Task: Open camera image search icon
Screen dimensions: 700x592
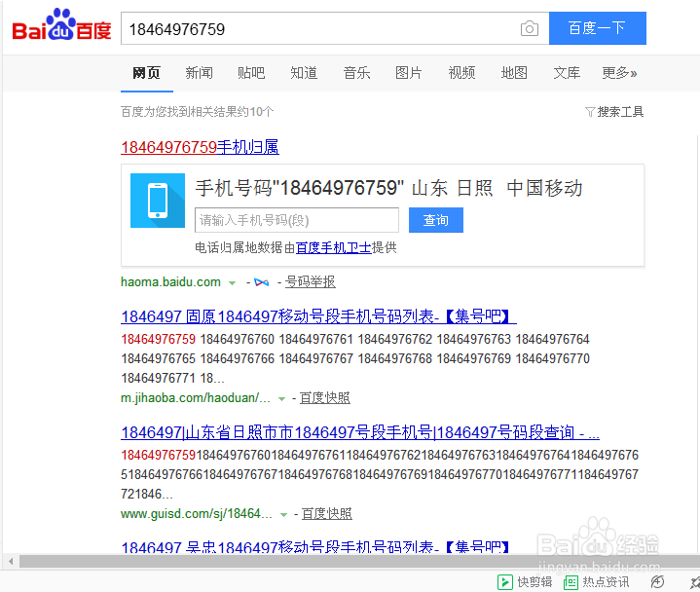Action: [x=529, y=28]
